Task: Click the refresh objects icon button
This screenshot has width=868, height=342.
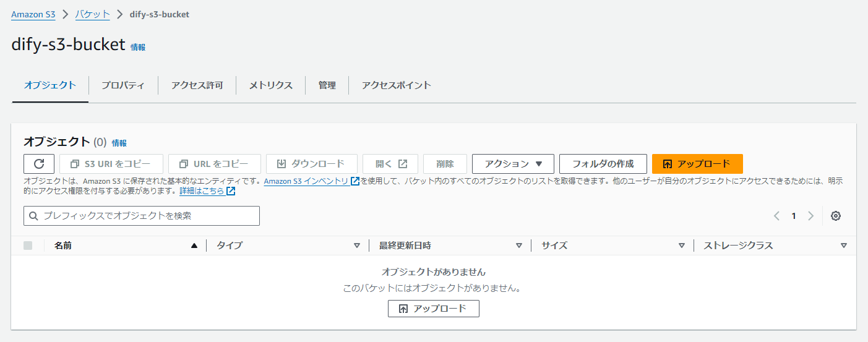Action: click(39, 164)
